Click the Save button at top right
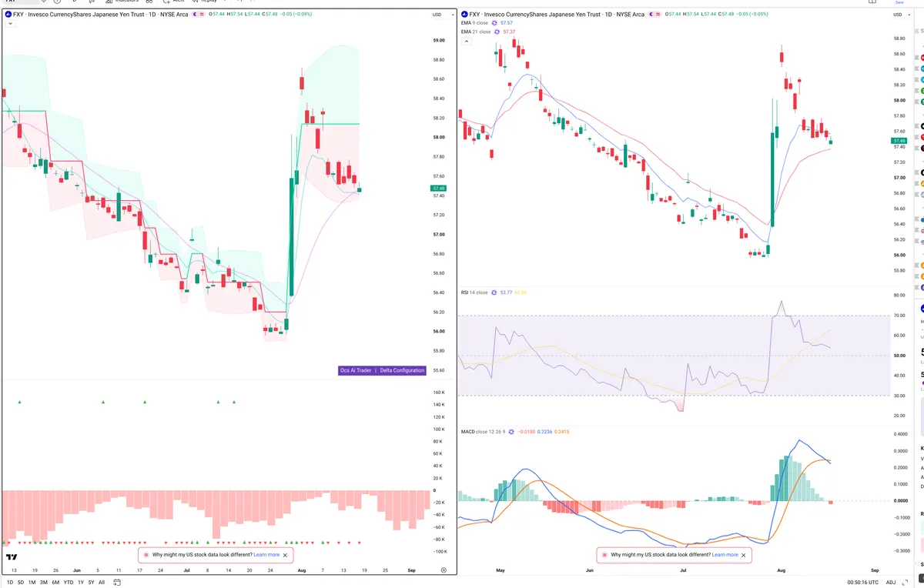 pos(899,2)
